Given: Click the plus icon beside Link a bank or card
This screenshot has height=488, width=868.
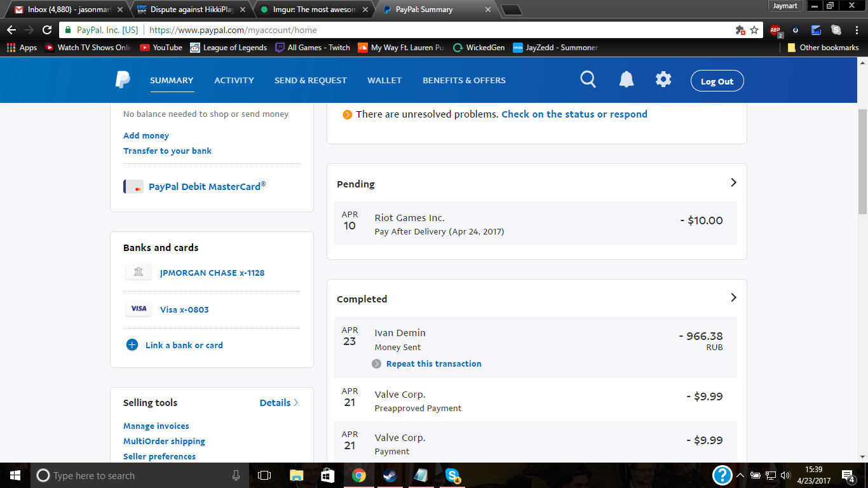Looking at the screenshot, I should (132, 345).
